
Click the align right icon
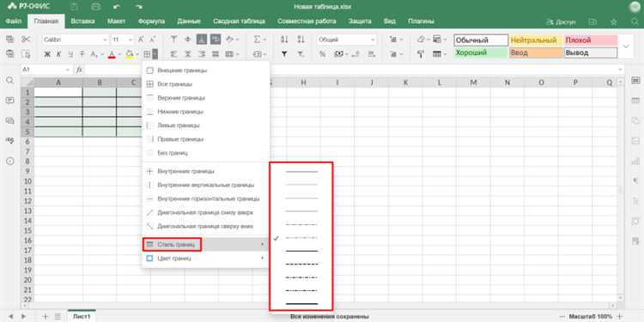click(x=202, y=54)
